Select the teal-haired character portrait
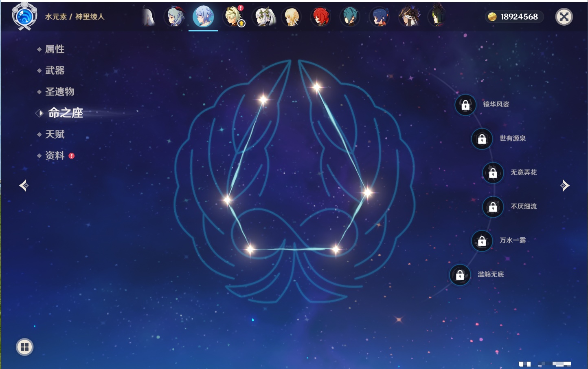The image size is (588, 369). click(x=350, y=17)
